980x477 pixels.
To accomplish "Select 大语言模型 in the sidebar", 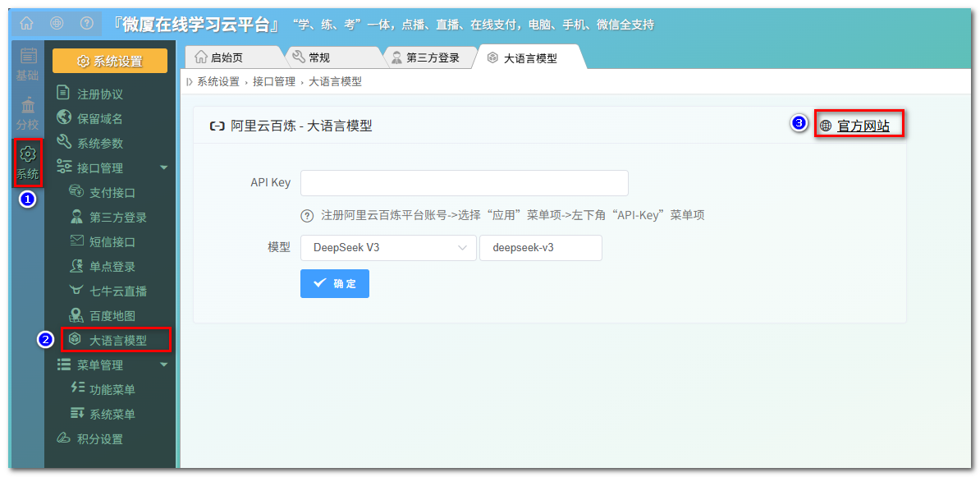I will tap(117, 340).
